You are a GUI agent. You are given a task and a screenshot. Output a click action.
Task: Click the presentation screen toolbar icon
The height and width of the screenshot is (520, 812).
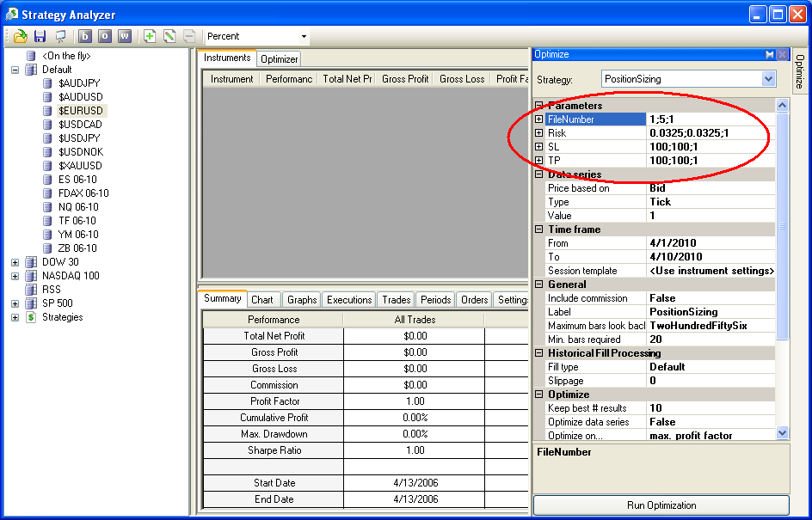coord(60,36)
